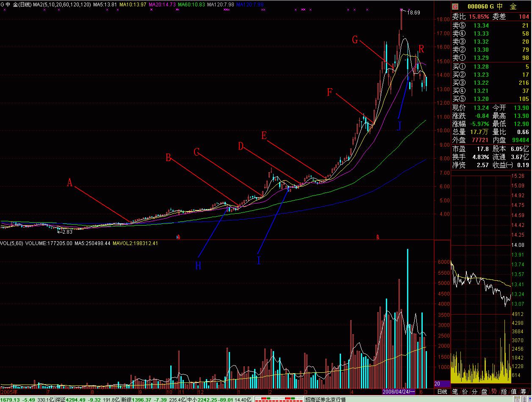Image resolution: width=532 pixels, height=402 pixels.
Task: Open the 分 minute data tab
Action: click(x=474, y=391)
